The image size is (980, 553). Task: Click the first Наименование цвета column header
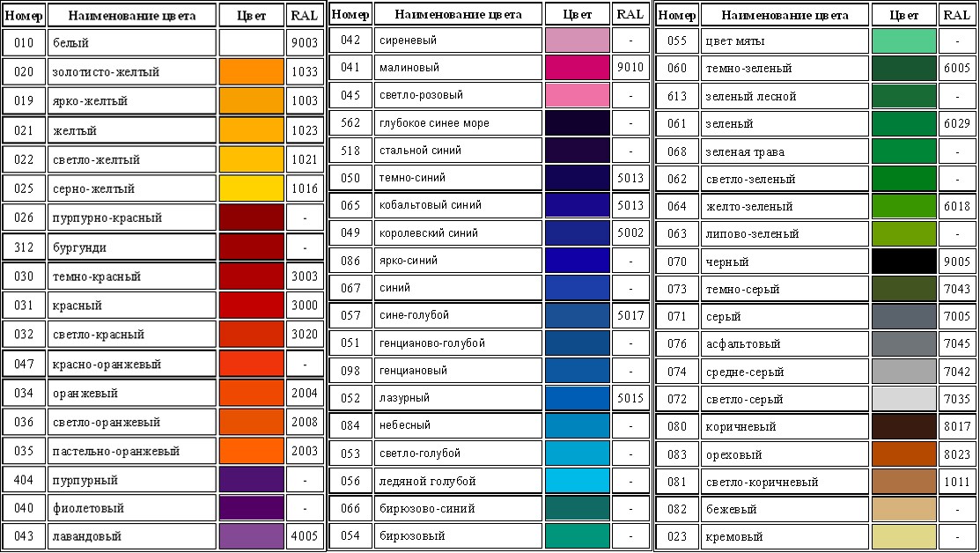132,16
